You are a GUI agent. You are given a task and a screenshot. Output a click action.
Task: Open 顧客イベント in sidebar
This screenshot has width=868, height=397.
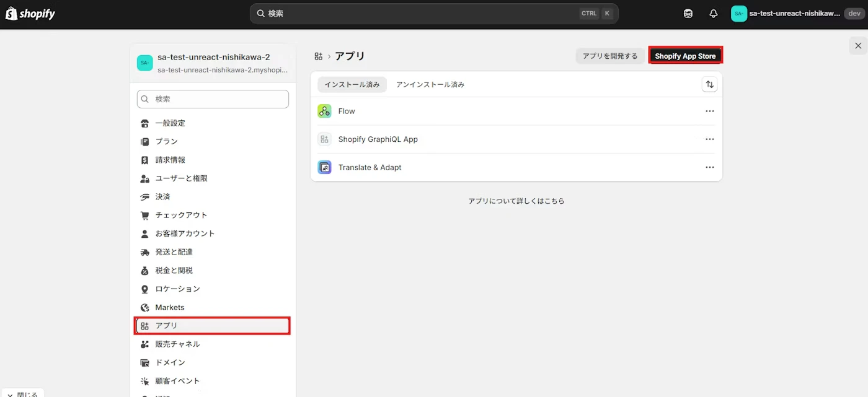213,381
